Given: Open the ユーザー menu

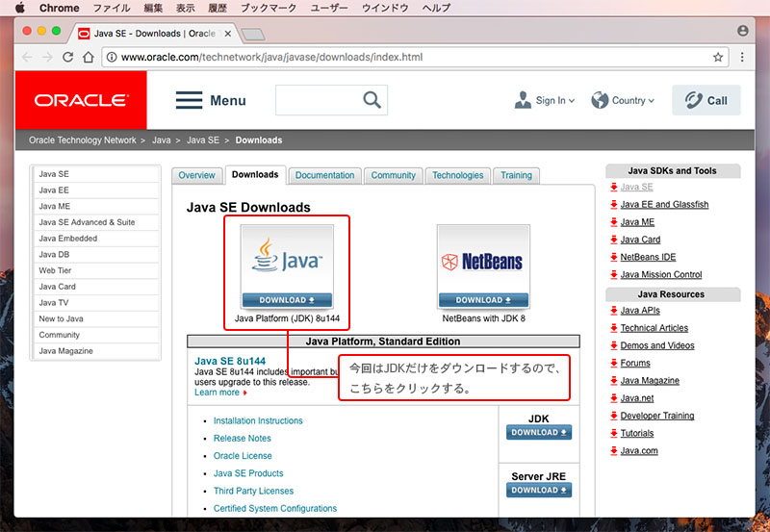Looking at the screenshot, I should 329,8.
